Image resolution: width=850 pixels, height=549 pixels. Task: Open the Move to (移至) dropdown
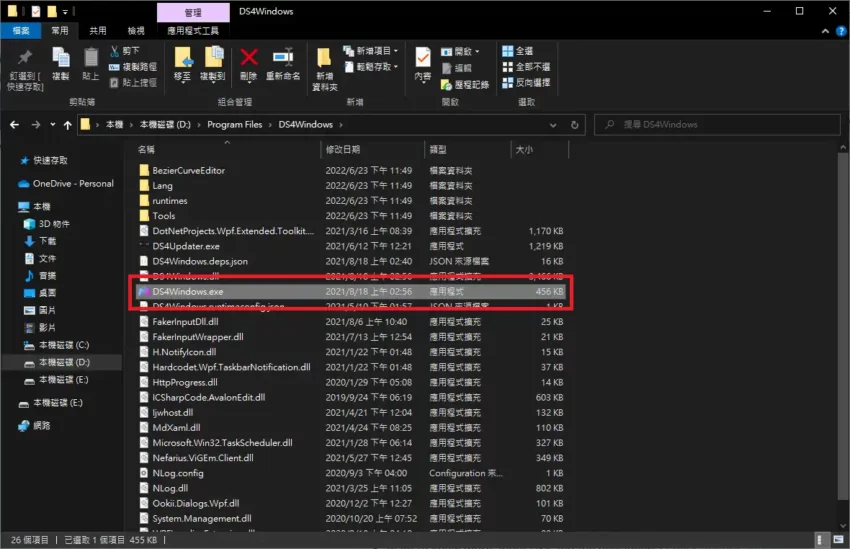[x=183, y=81]
